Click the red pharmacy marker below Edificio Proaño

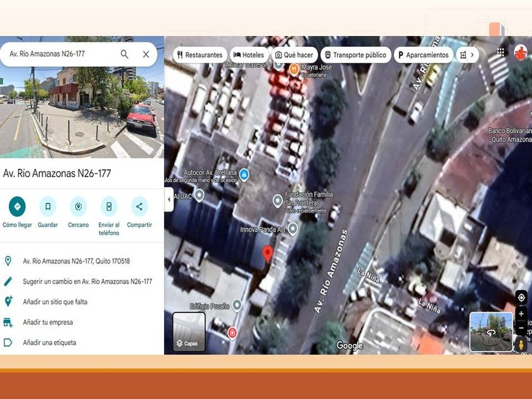tap(232, 333)
